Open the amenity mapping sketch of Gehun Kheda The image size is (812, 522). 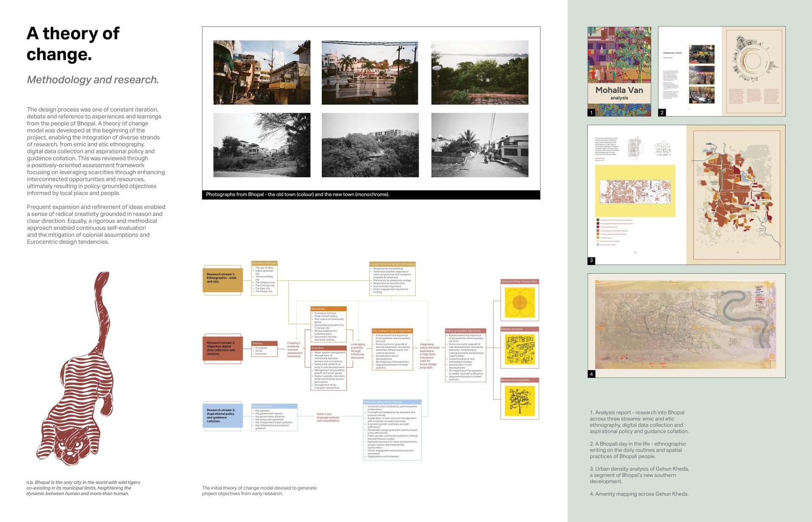pos(686,325)
